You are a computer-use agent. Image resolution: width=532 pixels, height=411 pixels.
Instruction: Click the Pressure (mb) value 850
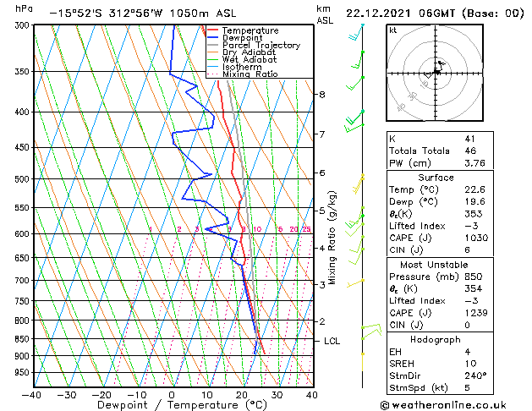click(474, 277)
